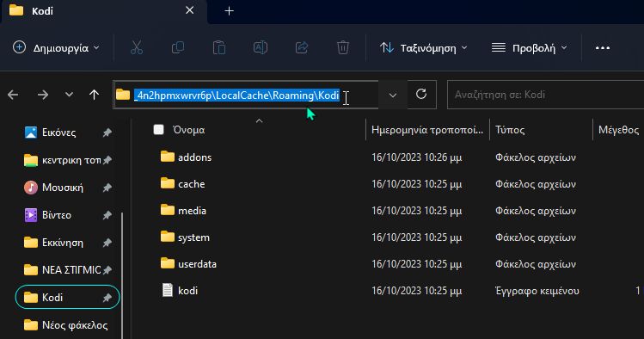Unpin Μουσική using its pin icon

pos(107,188)
